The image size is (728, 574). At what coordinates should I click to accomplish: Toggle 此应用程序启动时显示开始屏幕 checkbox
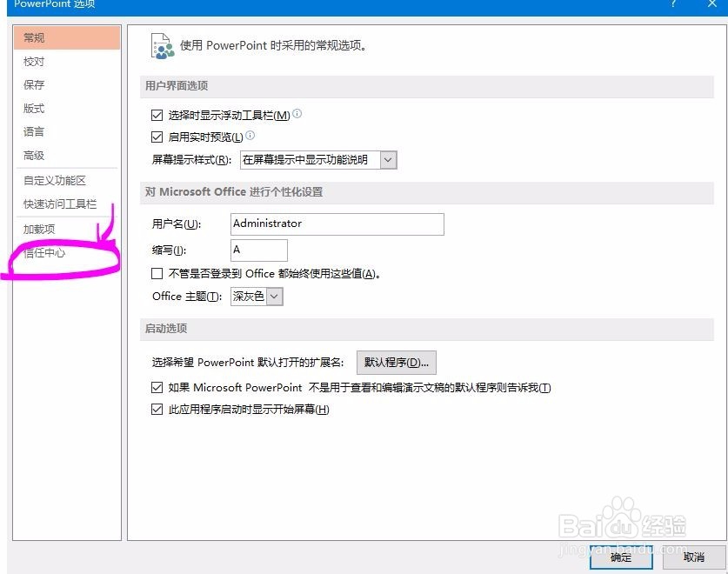(x=157, y=409)
